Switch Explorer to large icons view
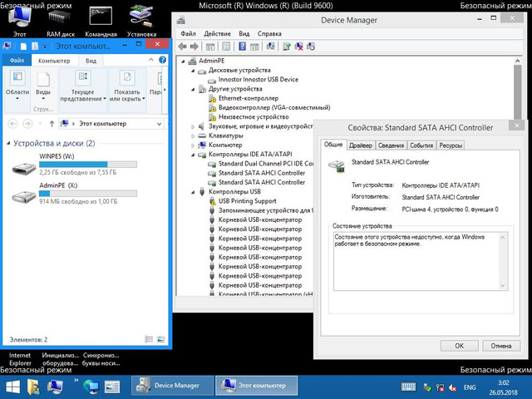Viewport: 532px width, 399px height. [x=160, y=339]
